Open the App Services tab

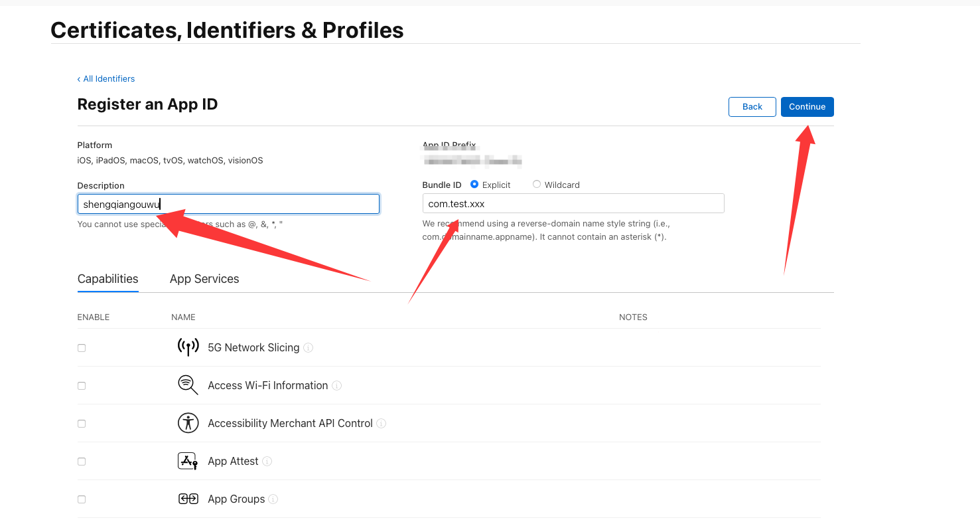[x=204, y=279]
